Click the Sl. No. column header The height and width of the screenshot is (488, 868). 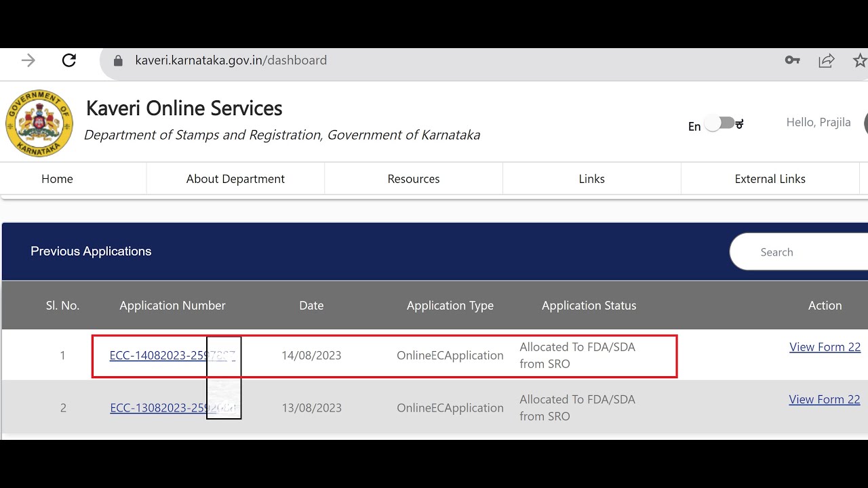[63, 306]
